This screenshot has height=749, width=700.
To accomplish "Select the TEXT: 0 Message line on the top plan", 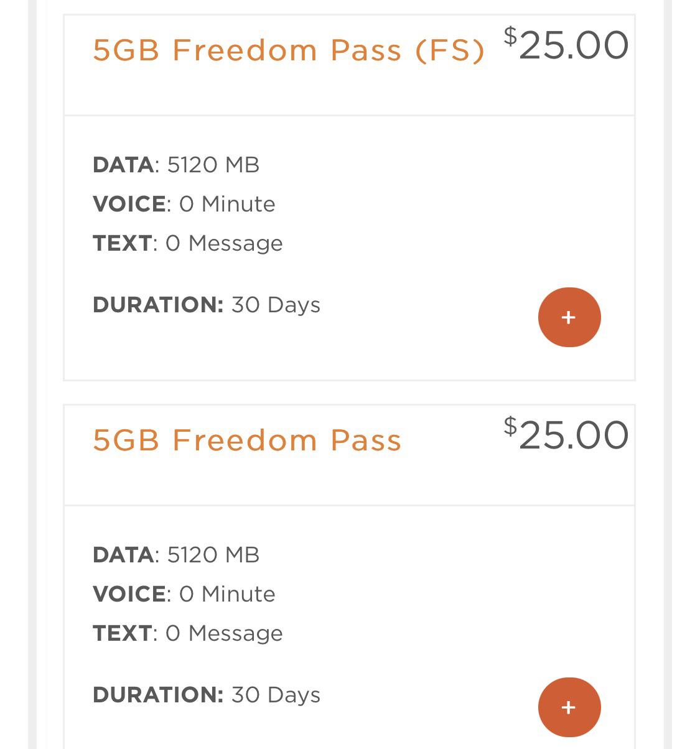I will [187, 243].
